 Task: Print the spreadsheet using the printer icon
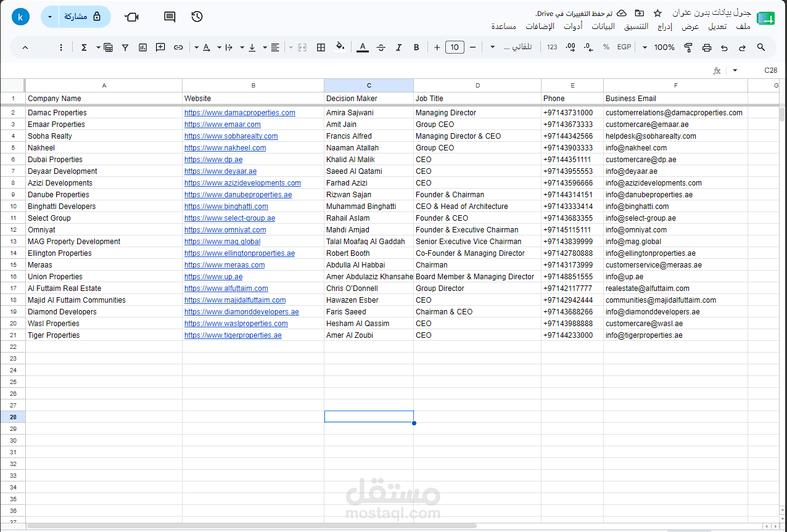[707, 47]
